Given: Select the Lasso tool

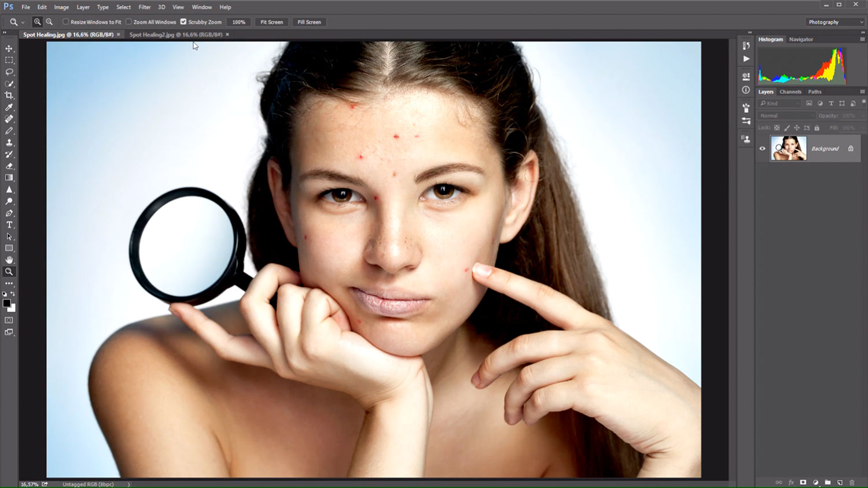Looking at the screenshot, I should pos(9,72).
